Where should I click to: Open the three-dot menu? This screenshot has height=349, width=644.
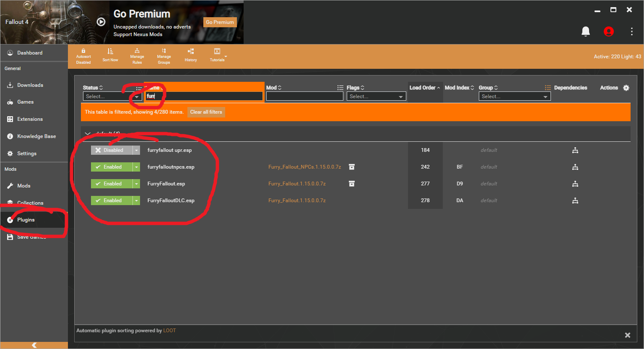(631, 31)
